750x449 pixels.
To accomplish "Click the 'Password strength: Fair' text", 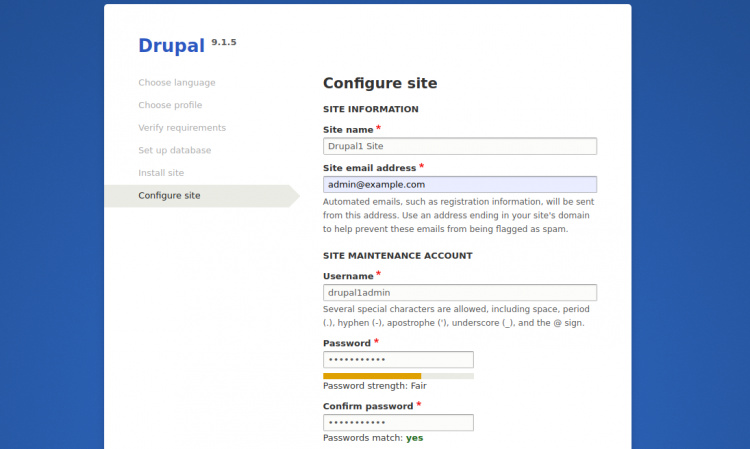I will pos(375,386).
